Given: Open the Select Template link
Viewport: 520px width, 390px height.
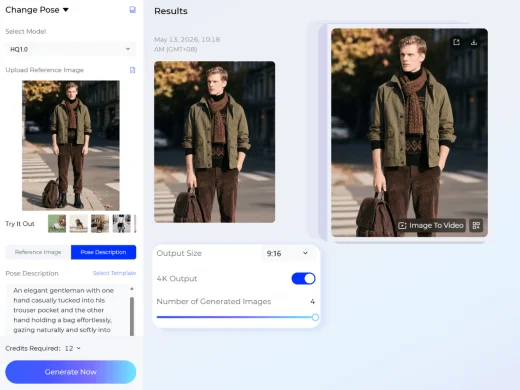Looking at the screenshot, I should [x=114, y=273].
